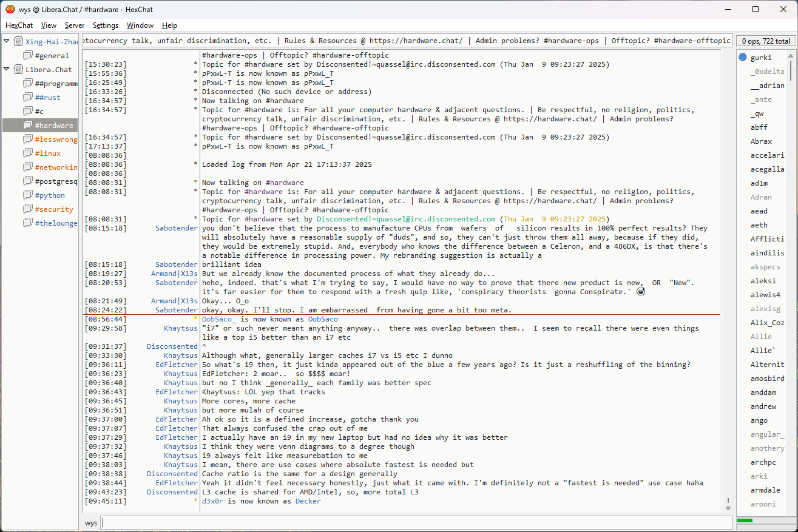Select user Abrax in the user list

(761, 141)
